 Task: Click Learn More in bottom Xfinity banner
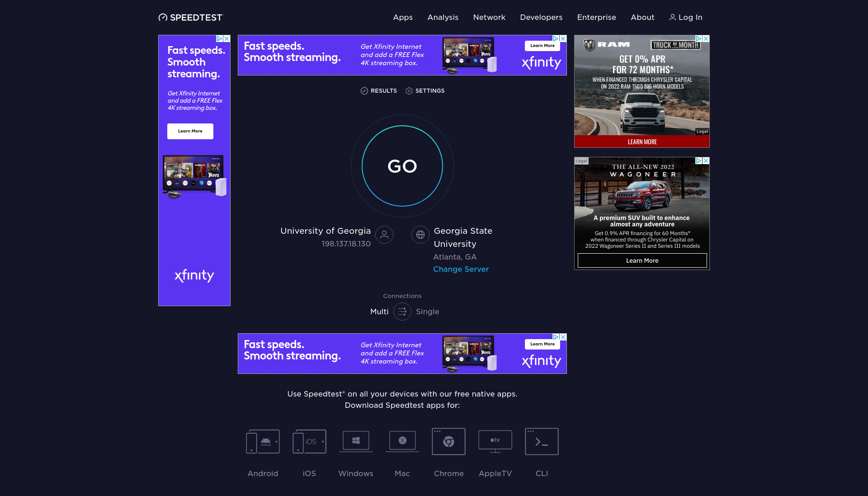click(542, 344)
